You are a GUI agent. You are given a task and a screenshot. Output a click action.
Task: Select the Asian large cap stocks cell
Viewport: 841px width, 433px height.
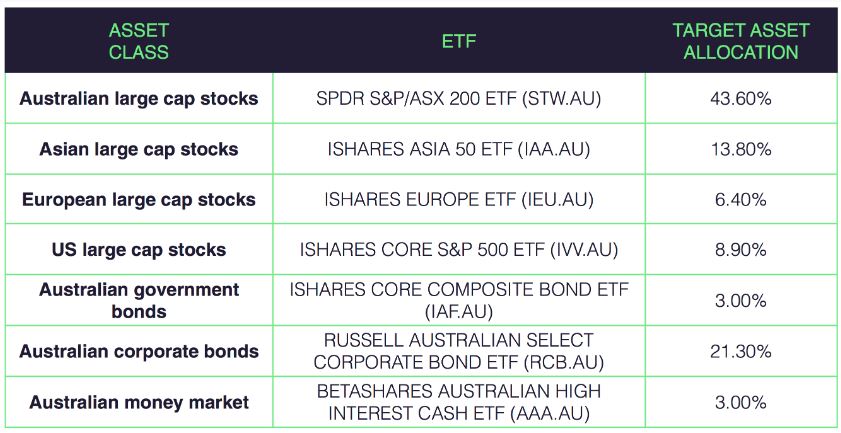[x=139, y=149]
